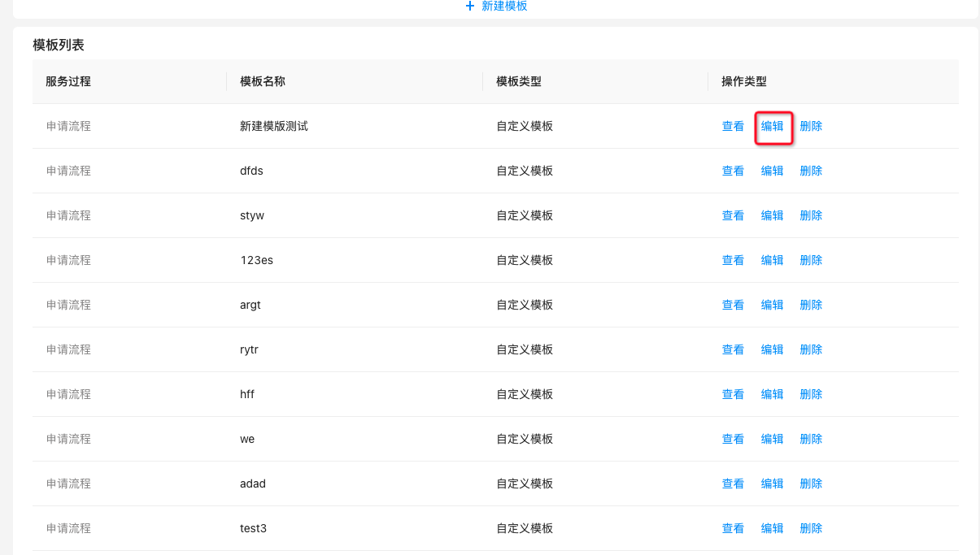
Task: Delete the 新建模版测试 template
Action: [x=811, y=126]
